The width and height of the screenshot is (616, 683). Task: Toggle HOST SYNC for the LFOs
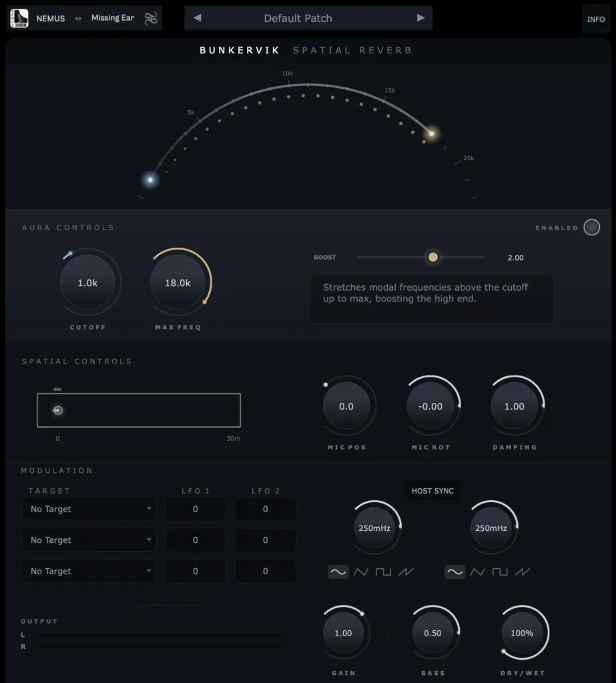click(x=432, y=491)
